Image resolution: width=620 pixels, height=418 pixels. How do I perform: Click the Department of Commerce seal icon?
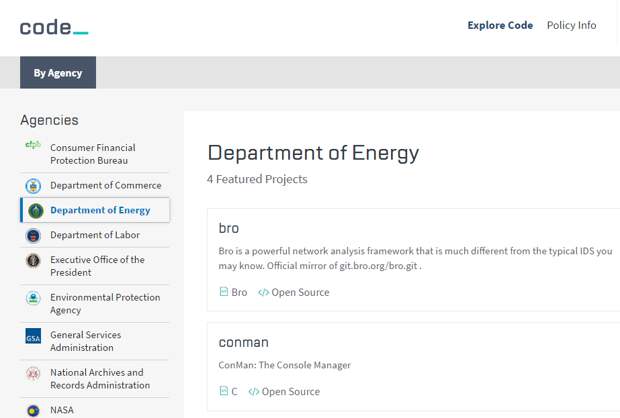(33, 185)
